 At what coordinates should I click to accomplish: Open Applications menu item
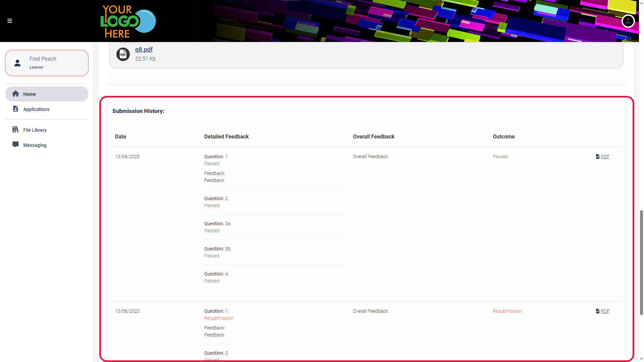pos(36,109)
